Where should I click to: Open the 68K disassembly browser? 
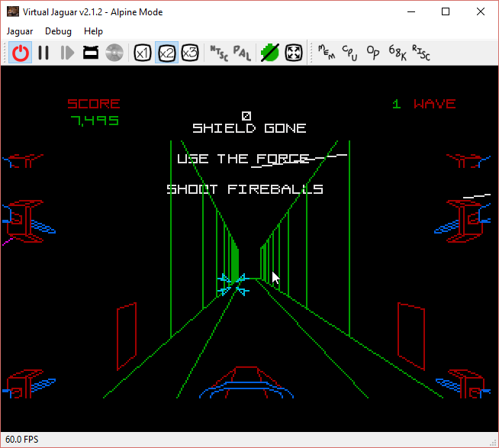click(x=397, y=53)
